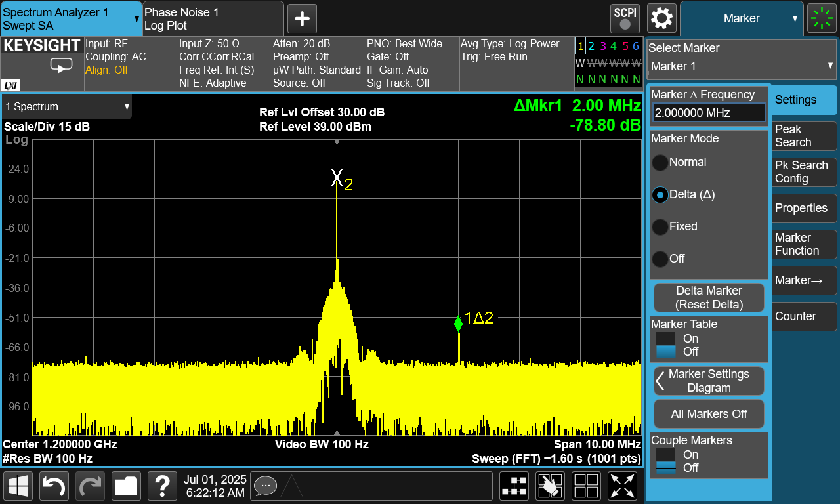The height and width of the screenshot is (504, 840).
Task: Select the 1Δ2 delta marker diamond
Action: pos(458,324)
